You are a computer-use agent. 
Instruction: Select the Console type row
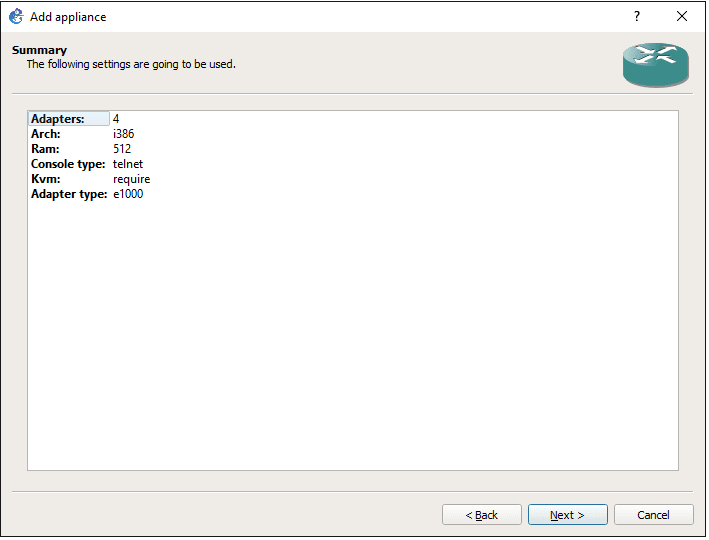(68, 164)
